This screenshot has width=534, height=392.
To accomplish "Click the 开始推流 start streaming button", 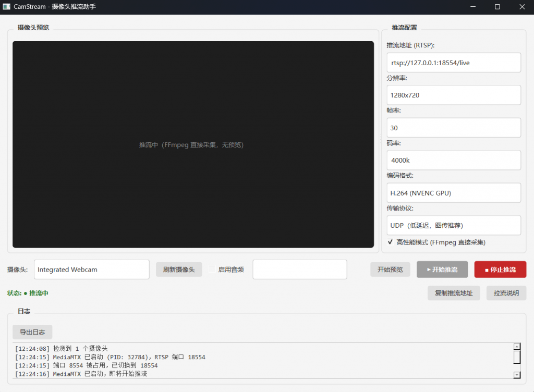I will [442, 269].
